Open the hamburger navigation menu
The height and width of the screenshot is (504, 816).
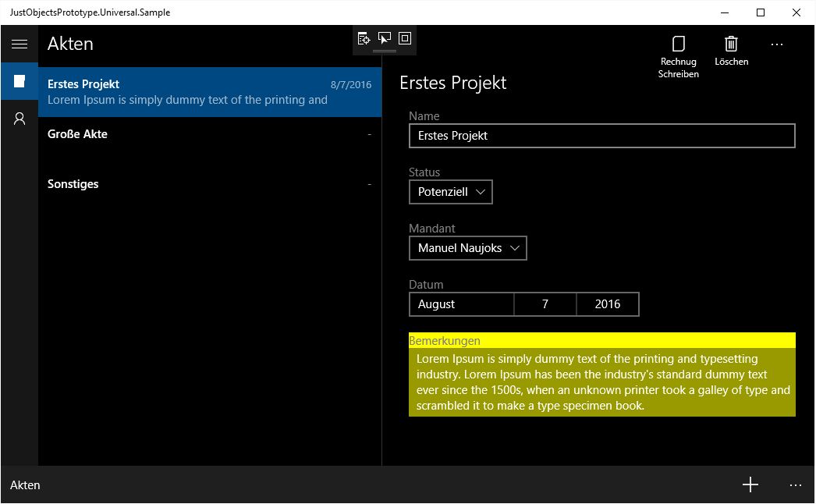[20, 44]
